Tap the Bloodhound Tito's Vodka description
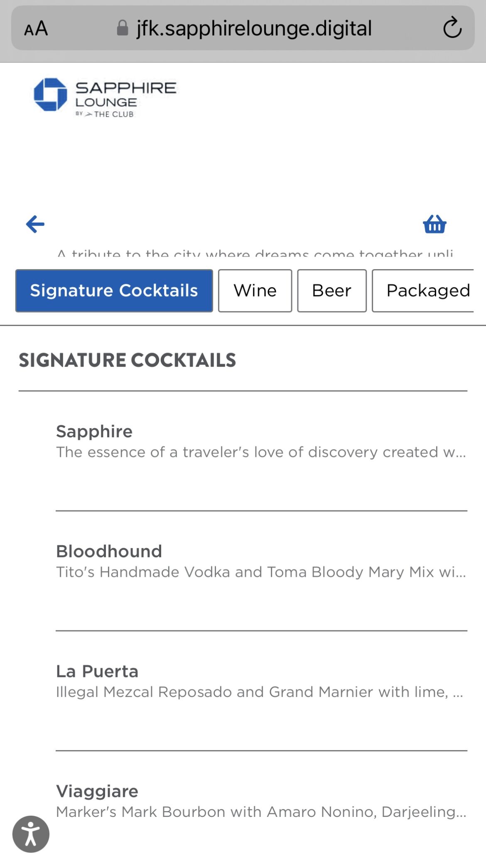Image resolution: width=486 pixels, height=868 pixels. click(261, 572)
